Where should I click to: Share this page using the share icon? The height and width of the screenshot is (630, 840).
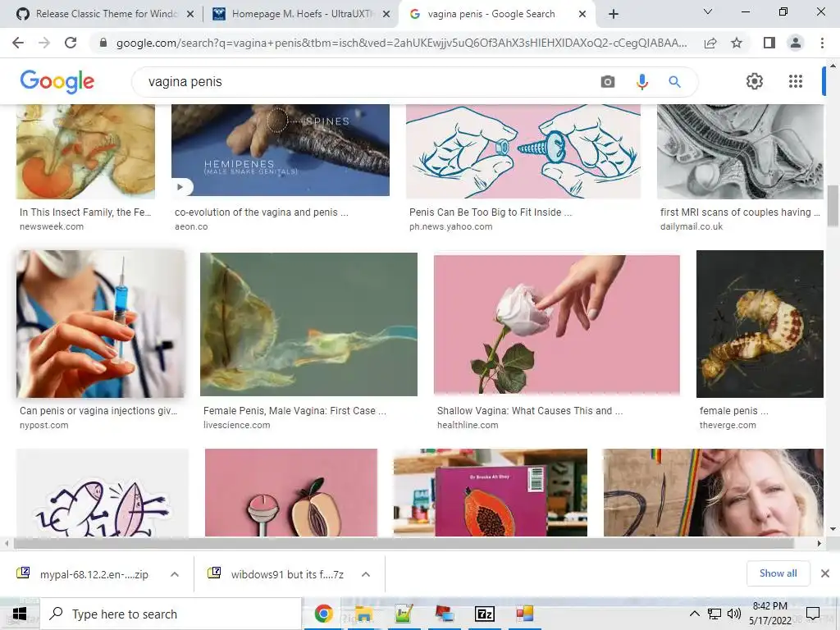710,43
